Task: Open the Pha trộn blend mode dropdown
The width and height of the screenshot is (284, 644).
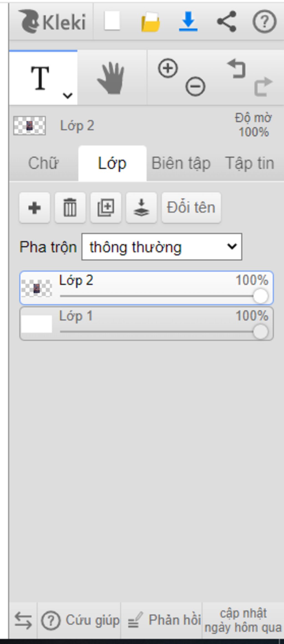Action: click(162, 247)
